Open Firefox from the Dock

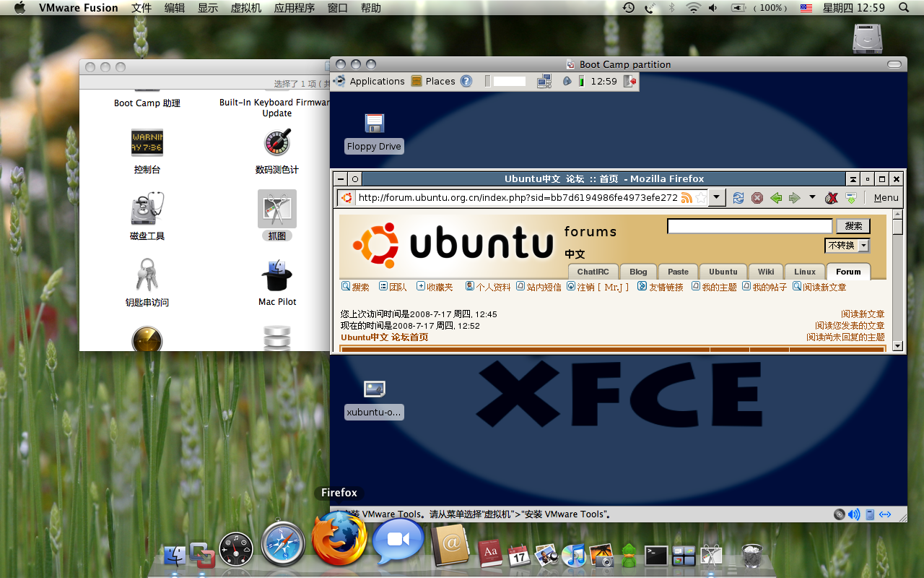coord(339,540)
